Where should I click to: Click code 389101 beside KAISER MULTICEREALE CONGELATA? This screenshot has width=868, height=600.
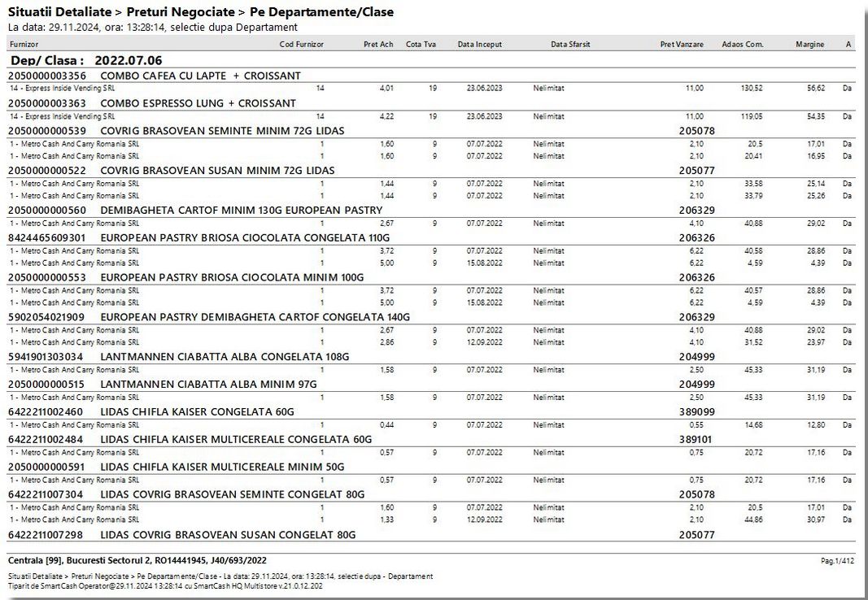696,440
